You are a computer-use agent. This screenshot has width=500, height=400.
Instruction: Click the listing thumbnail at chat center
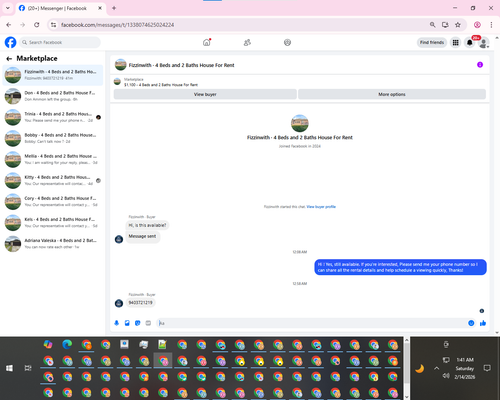point(300,123)
